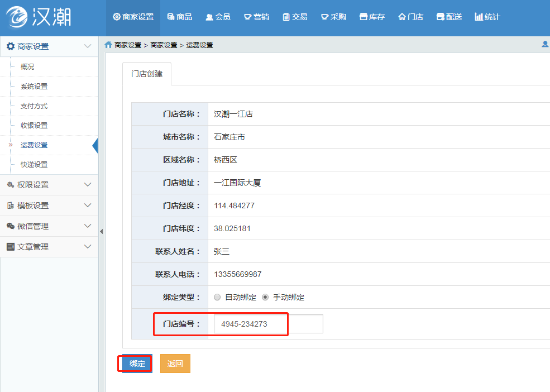Image resolution: width=550 pixels, height=392 pixels.
Task: Select the 手动绑定 radio button
Action: coord(265,297)
